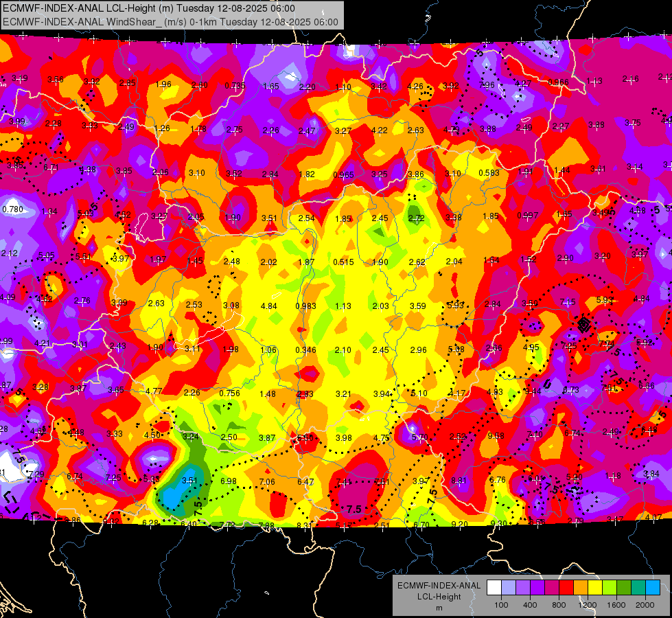Viewport: 672px width, 618px height.
Task: Click the wind shear value 7.88
Action: pyautogui.click(x=266, y=525)
